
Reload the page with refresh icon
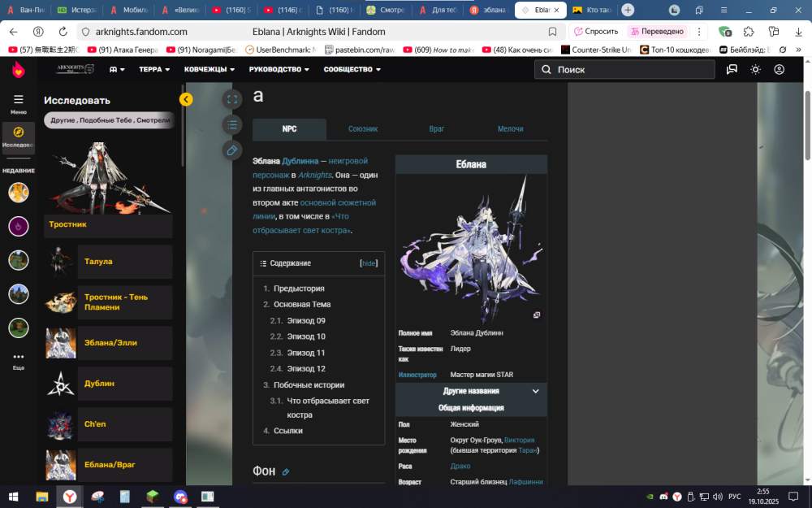[63, 32]
